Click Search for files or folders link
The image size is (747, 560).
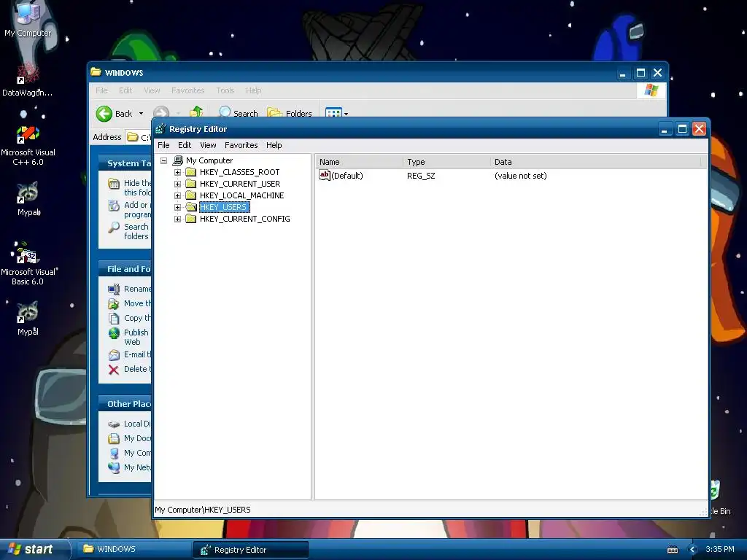click(136, 231)
